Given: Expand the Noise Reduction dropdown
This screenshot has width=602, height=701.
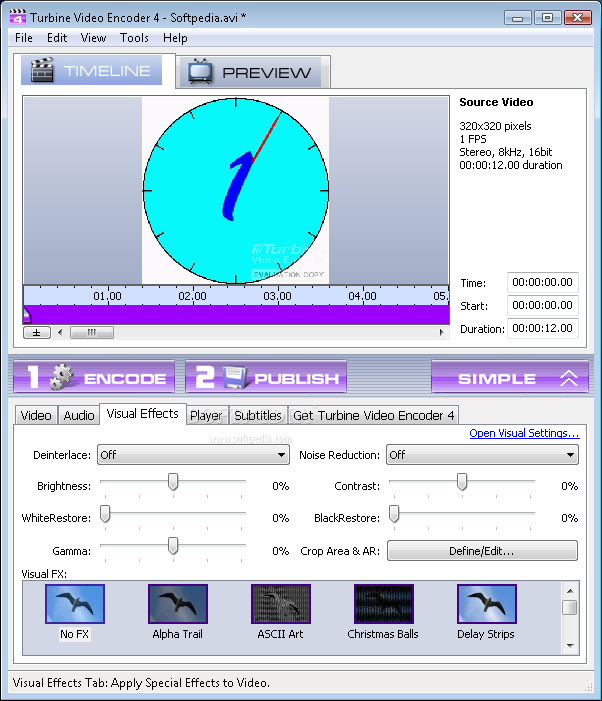Looking at the screenshot, I should point(482,455).
